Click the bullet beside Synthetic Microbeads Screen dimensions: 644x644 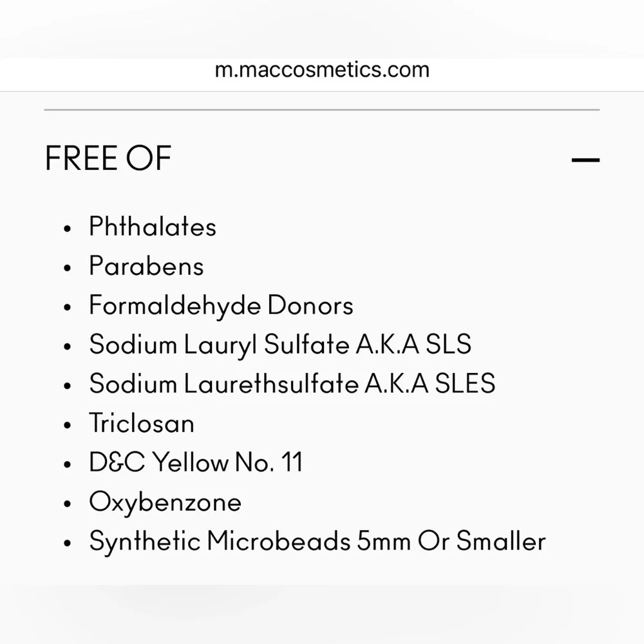pyautogui.click(x=68, y=544)
